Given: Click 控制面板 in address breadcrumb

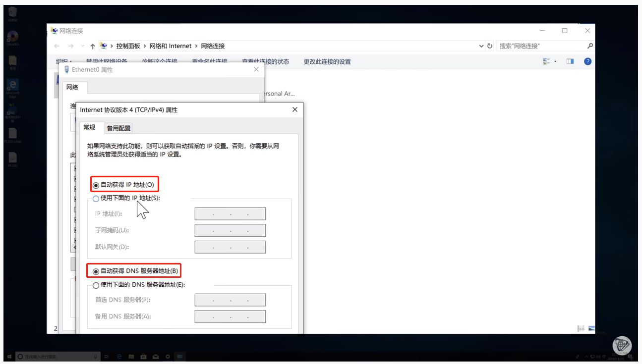Looking at the screenshot, I should click(128, 46).
